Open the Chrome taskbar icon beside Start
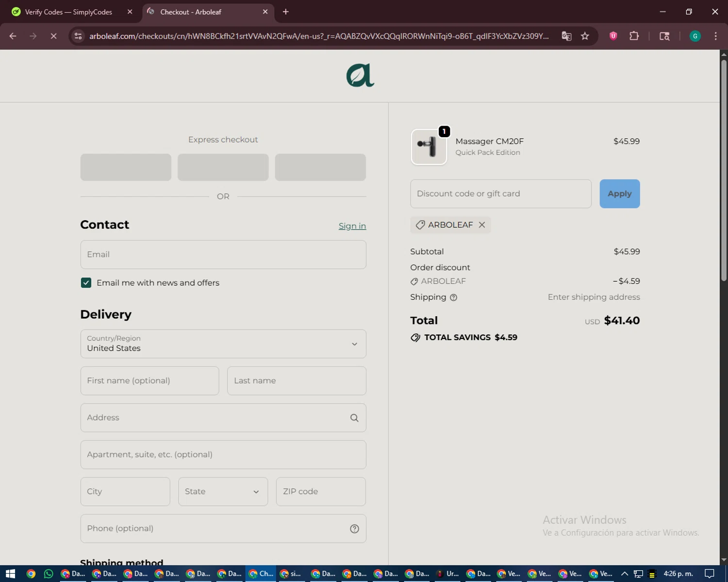Screen dimensions: 728x582 point(31,574)
